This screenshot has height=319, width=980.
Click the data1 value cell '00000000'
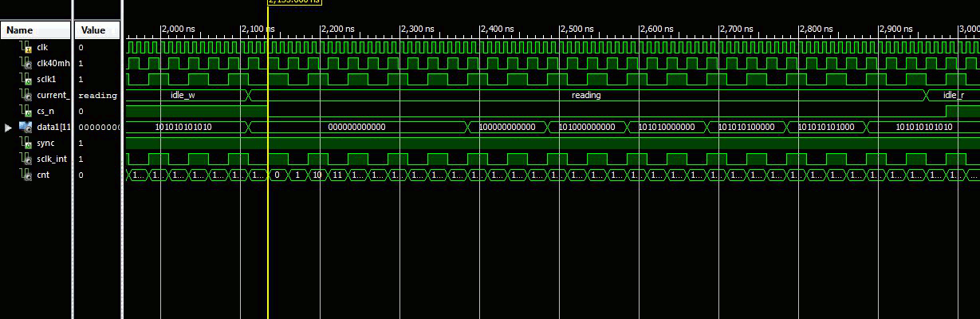point(99,128)
